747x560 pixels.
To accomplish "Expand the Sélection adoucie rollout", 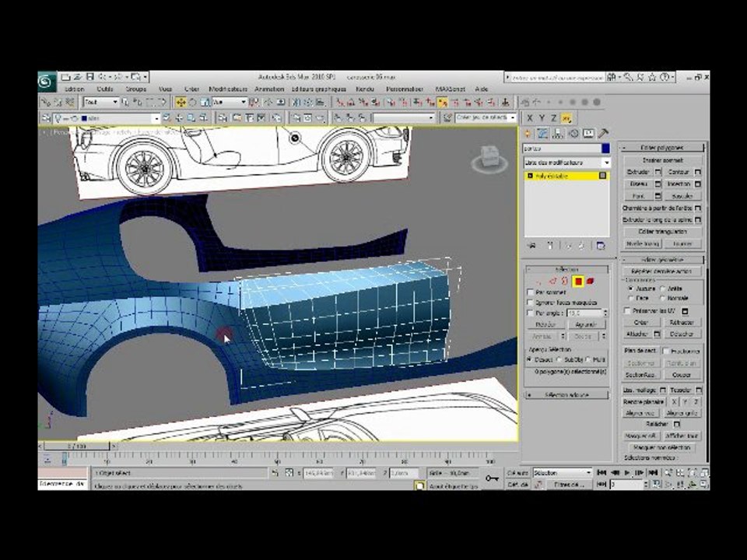I will tap(566, 395).
